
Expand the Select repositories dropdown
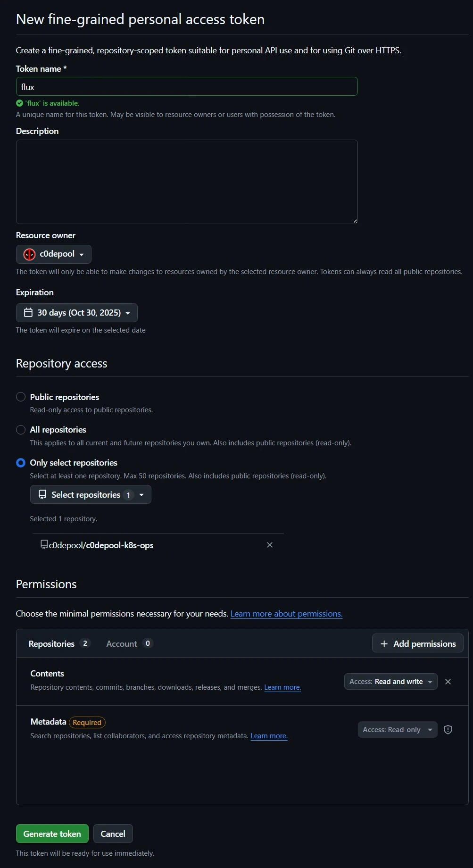pos(91,495)
